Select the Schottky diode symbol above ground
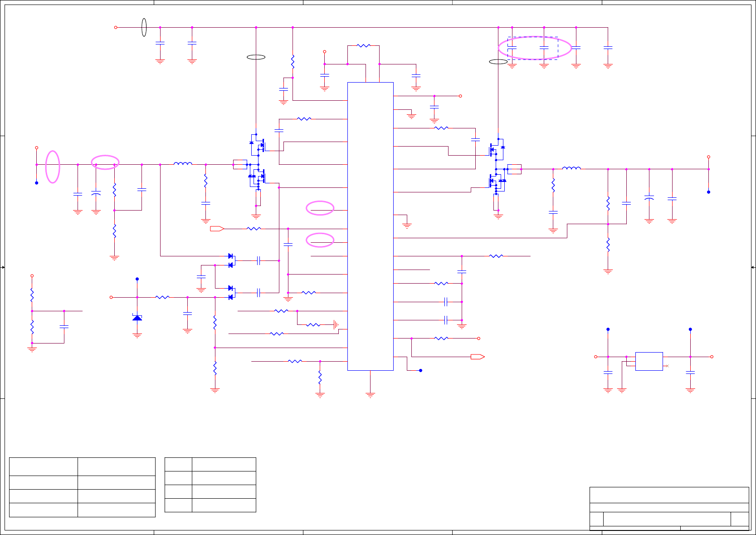 (137, 318)
